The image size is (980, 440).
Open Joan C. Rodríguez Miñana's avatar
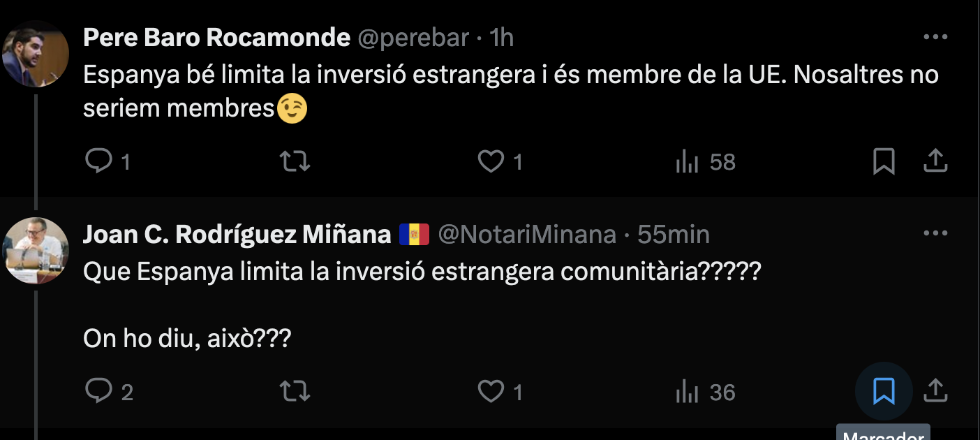pos(36,250)
